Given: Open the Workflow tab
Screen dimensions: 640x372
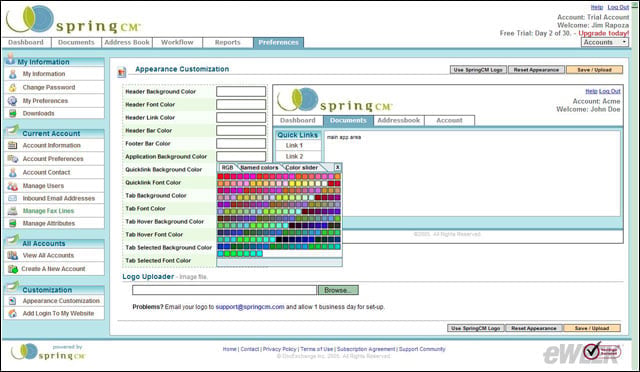Looking at the screenshot, I should pyautogui.click(x=177, y=42).
